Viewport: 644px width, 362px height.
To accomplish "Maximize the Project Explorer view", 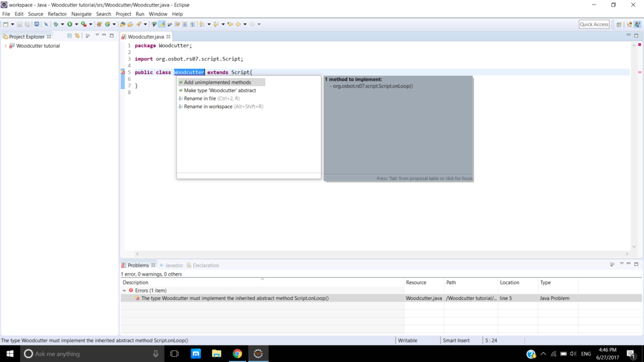I will pos(111,35).
